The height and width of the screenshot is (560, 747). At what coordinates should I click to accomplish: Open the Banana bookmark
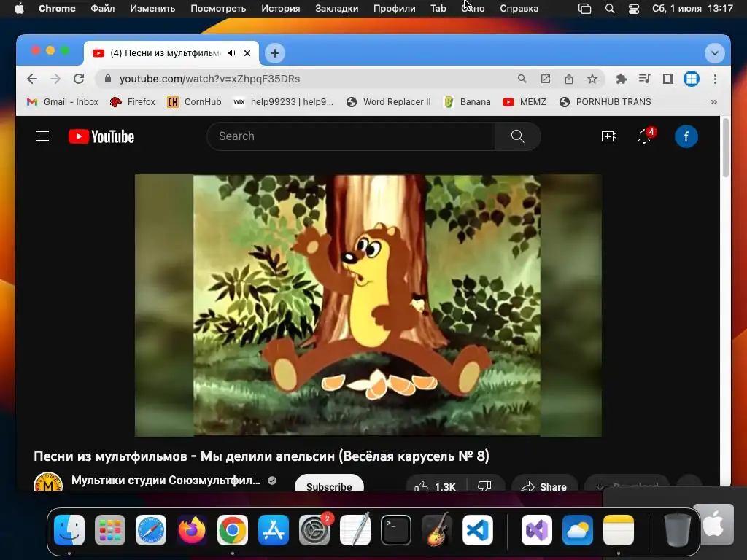pos(467,102)
